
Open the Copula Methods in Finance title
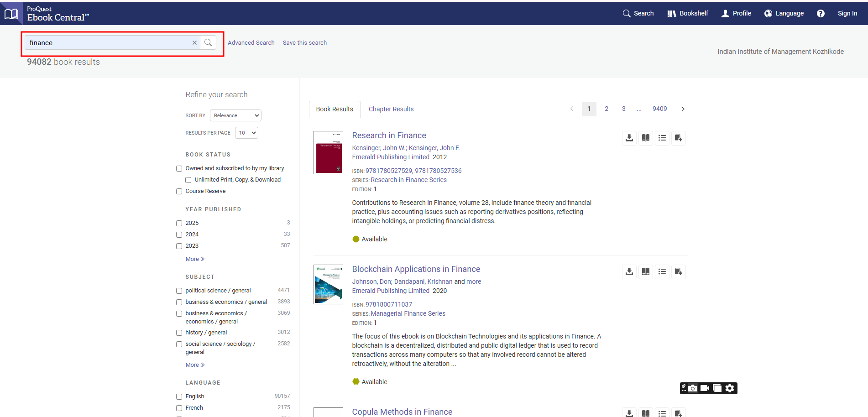pos(402,412)
